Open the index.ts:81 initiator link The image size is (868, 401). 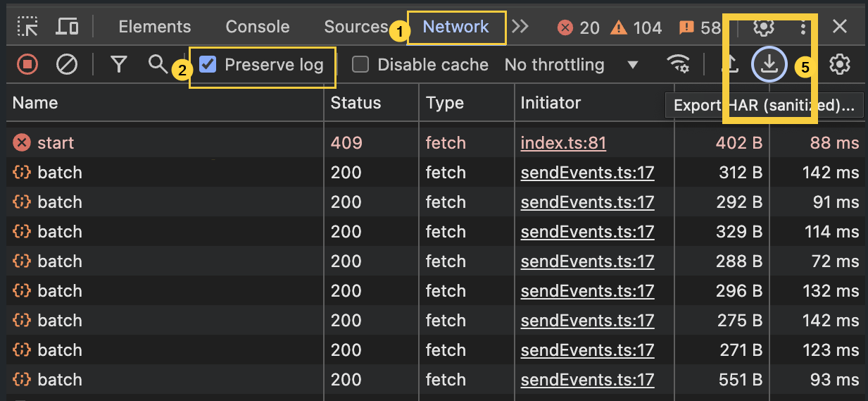pyautogui.click(x=563, y=143)
